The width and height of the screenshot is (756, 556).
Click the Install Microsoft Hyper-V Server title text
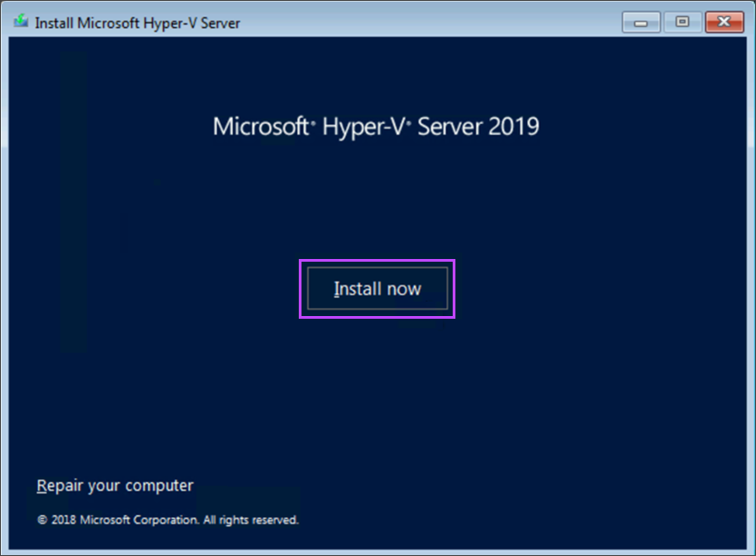coord(138,23)
